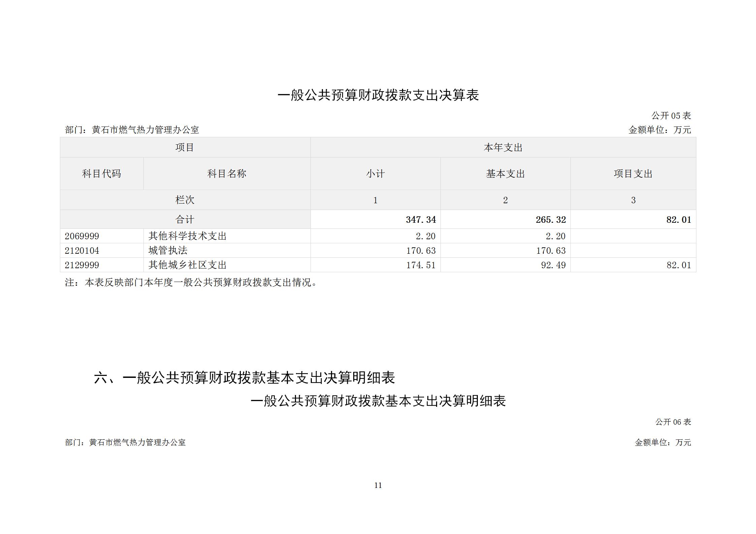Click the 项目 header cell
Screen dimensions: 756x534
(x=185, y=147)
